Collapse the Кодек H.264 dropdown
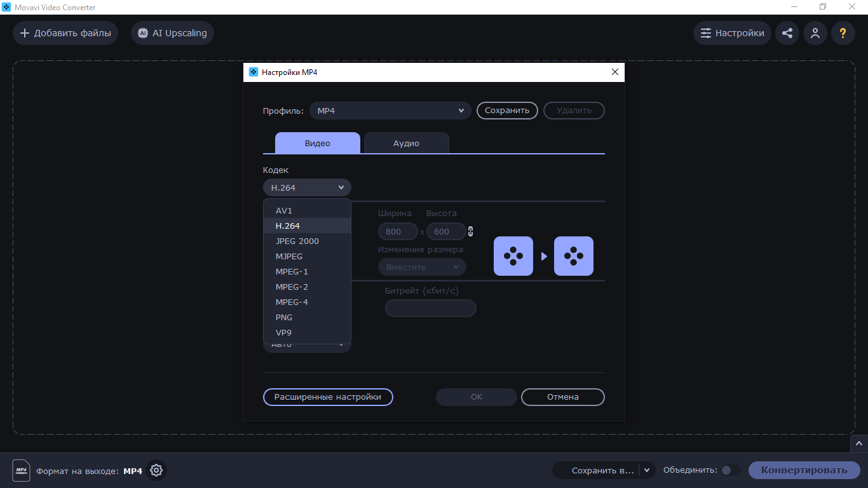Viewport: 868px width, 488px height. [x=307, y=187]
